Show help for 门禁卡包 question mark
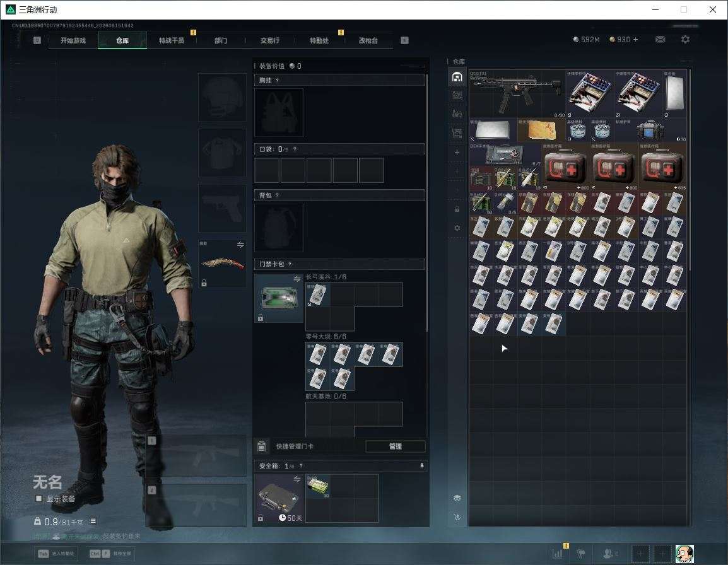Screen dimensions: 728x565 [x=290, y=264]
